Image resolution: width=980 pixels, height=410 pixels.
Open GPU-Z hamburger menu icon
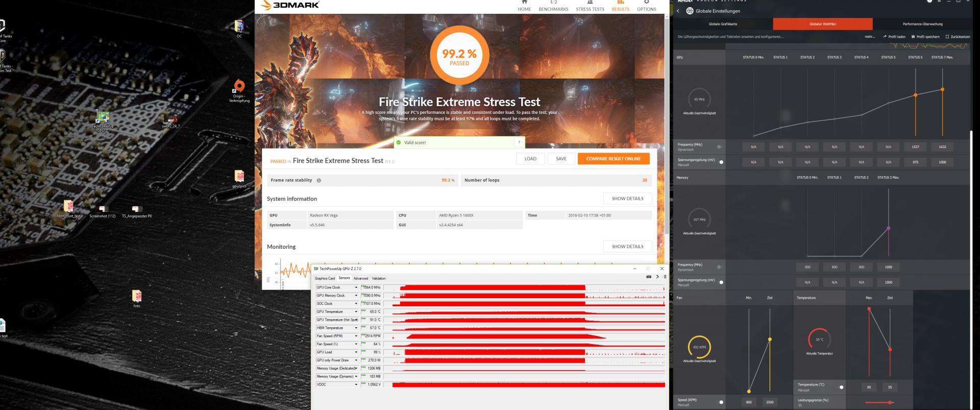pyautogui.click(x=664, y=277)
